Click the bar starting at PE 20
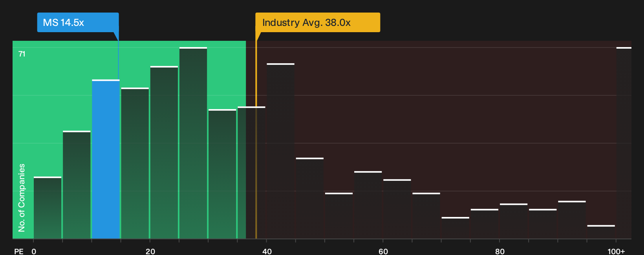This screenshot has height=255, width=644. tap(164, 152)
